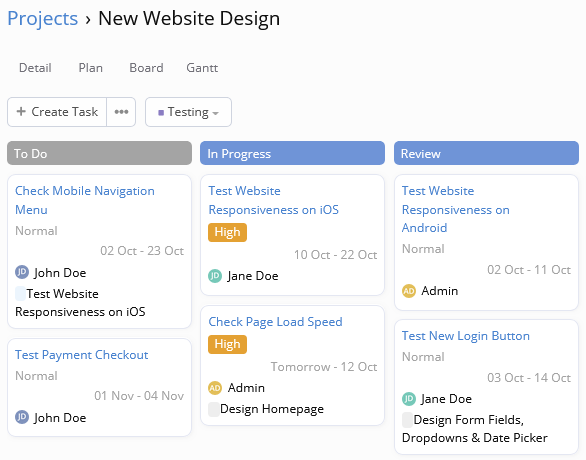Click Design Form Fields, Dropdowns & Date Picker text
This screenshot has width=586, height=460.
475,429
